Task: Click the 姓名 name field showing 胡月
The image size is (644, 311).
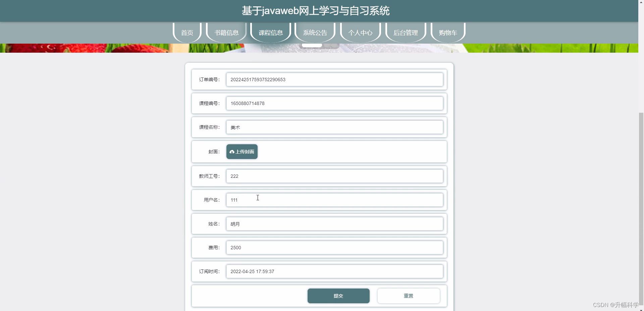Action: pos(335,224)
